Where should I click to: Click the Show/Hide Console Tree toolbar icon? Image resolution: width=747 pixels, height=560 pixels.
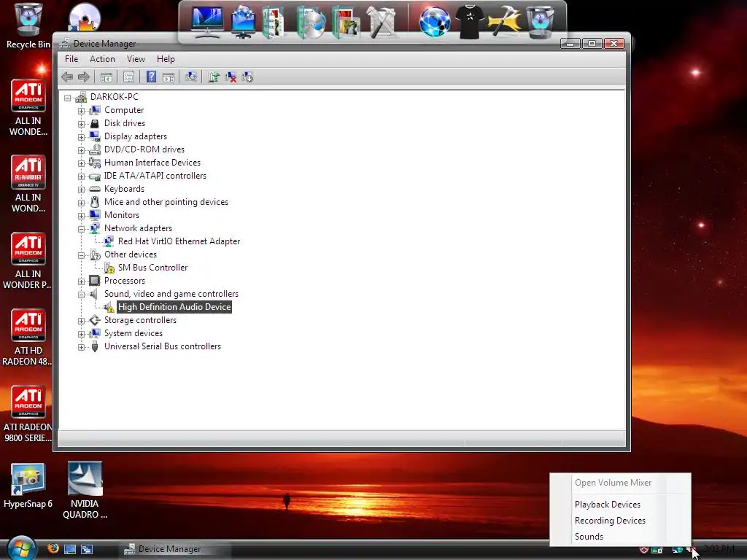point(107,77)
